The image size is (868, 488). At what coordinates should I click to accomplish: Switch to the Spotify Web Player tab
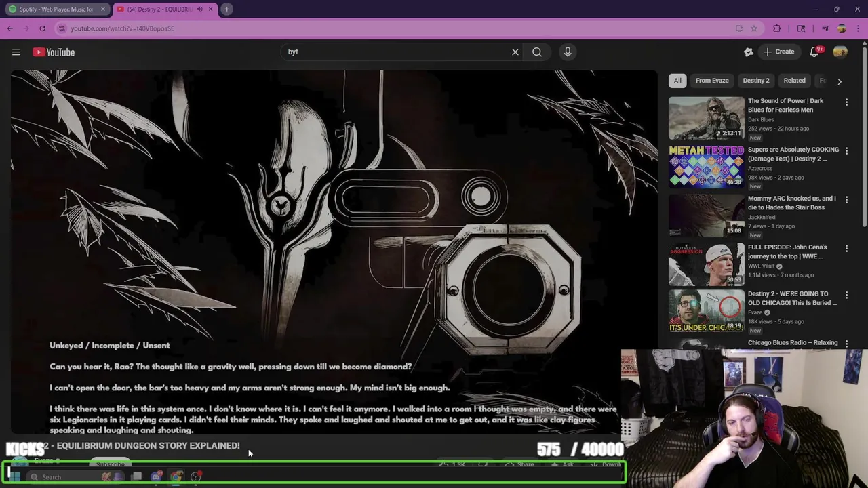click(56, 9)
